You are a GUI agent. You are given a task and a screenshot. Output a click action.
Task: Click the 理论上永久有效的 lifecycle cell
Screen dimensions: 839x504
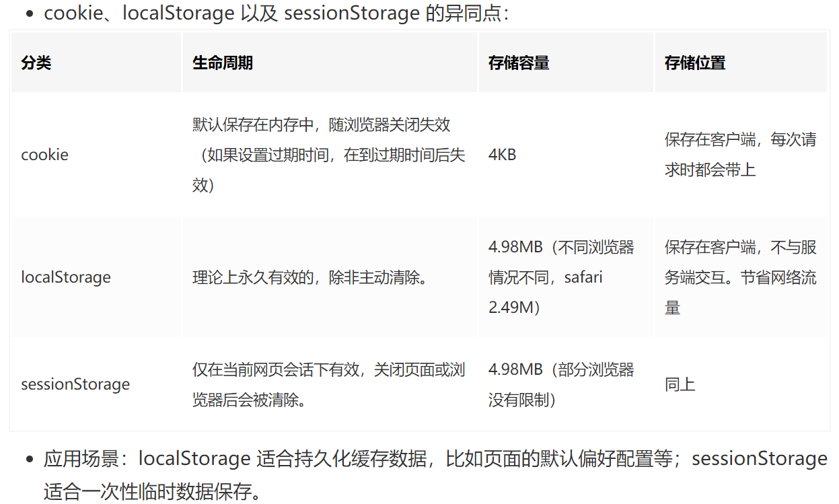pos(311,277)
